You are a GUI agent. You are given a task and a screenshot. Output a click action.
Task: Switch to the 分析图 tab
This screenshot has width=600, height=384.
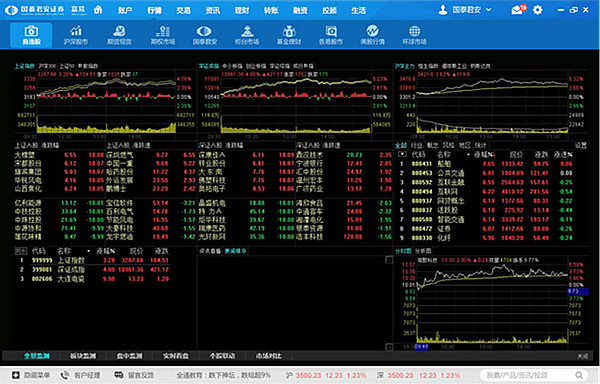point(423,251)
